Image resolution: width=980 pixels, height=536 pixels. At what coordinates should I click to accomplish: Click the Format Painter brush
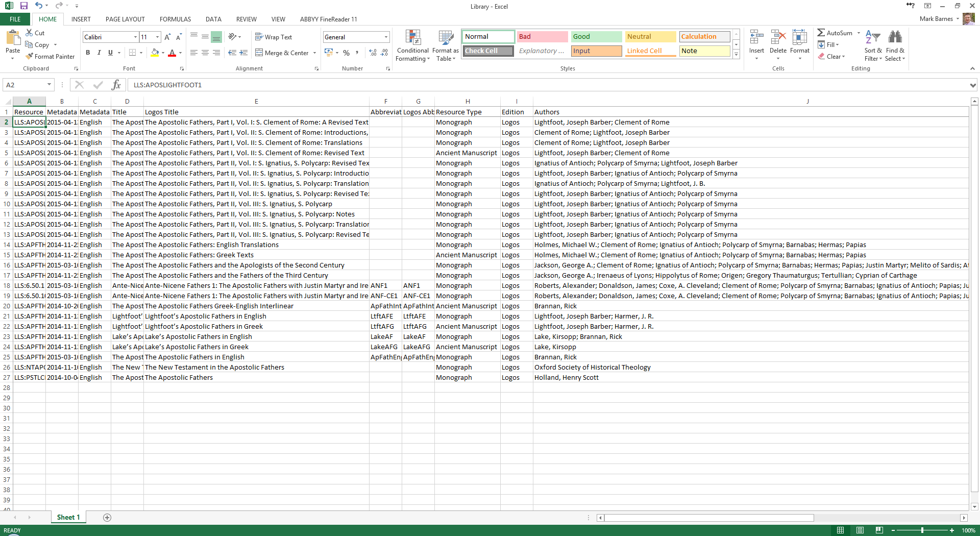click(50, 57)
